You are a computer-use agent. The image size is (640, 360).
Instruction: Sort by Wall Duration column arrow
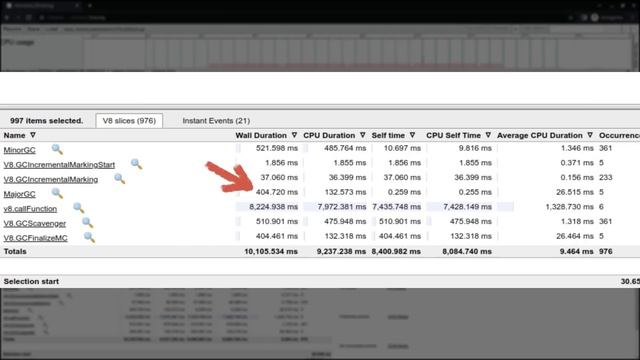[x=294, y=135]
